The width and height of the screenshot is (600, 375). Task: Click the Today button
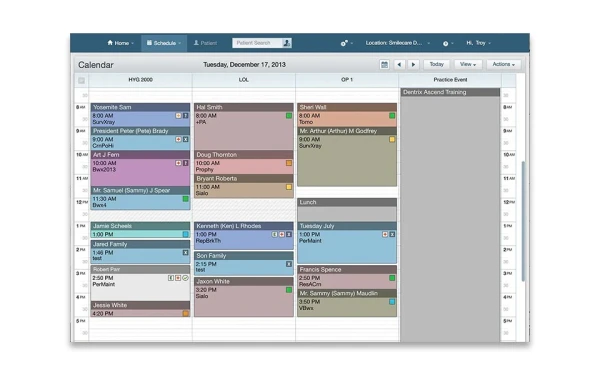[x=437, y=64]
